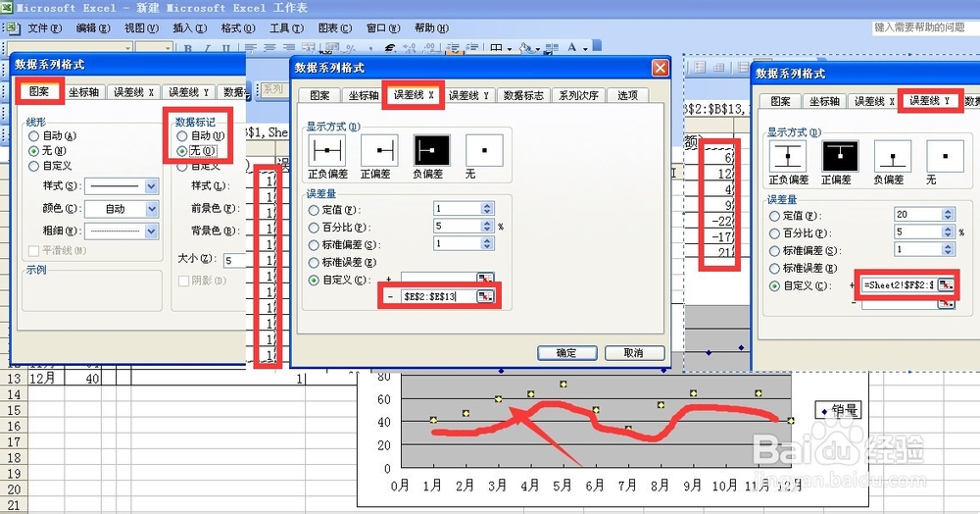Viewport: 980px width, 514px height.
Task: Click the Font Color A icon
Action: pos(572,47)
